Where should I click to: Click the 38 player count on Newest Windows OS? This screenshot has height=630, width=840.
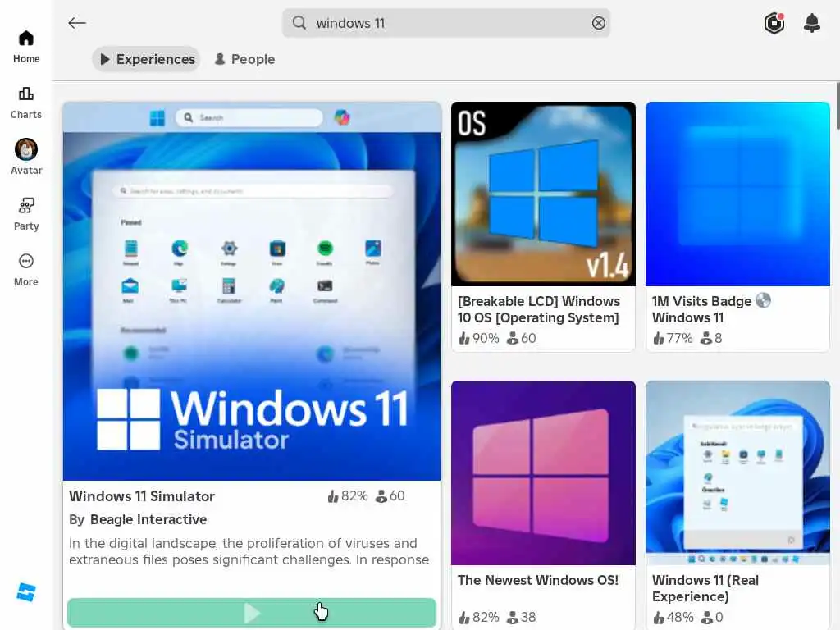point(521,617)
